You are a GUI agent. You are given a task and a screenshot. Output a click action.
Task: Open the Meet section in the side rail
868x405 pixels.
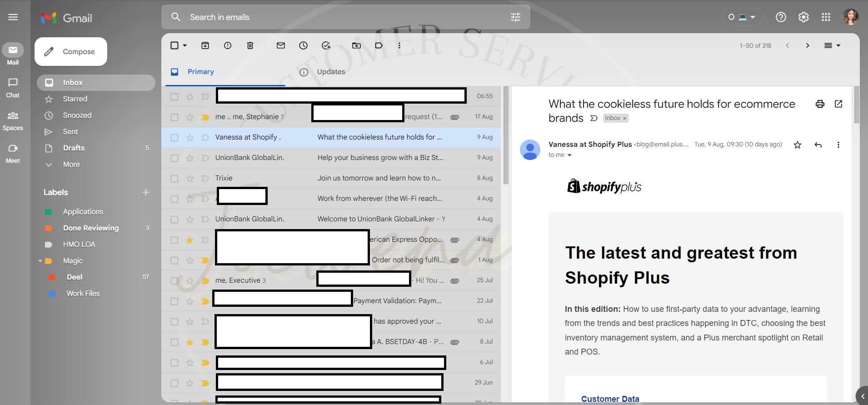[13, 154]
